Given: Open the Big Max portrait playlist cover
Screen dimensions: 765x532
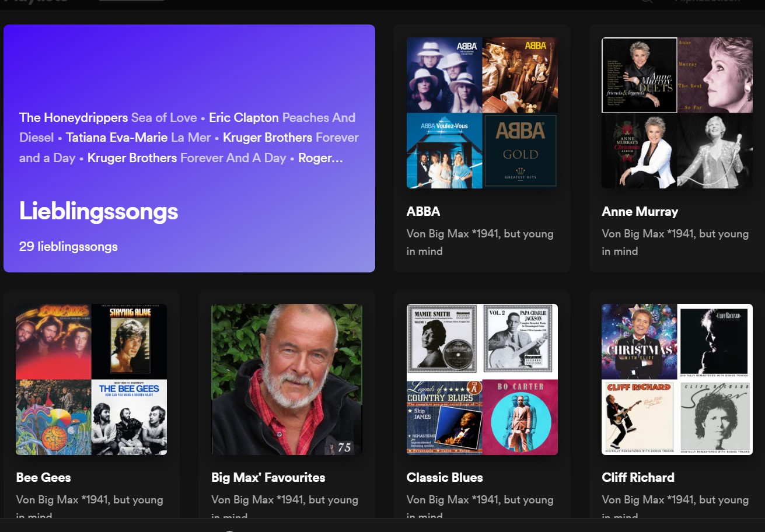Looking at the screenshot, I should coord(287,379).
